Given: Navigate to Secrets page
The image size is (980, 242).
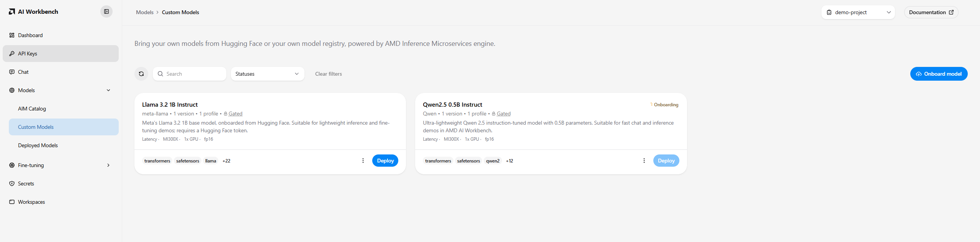Looking at the screenshot, I should coord(61,184).
